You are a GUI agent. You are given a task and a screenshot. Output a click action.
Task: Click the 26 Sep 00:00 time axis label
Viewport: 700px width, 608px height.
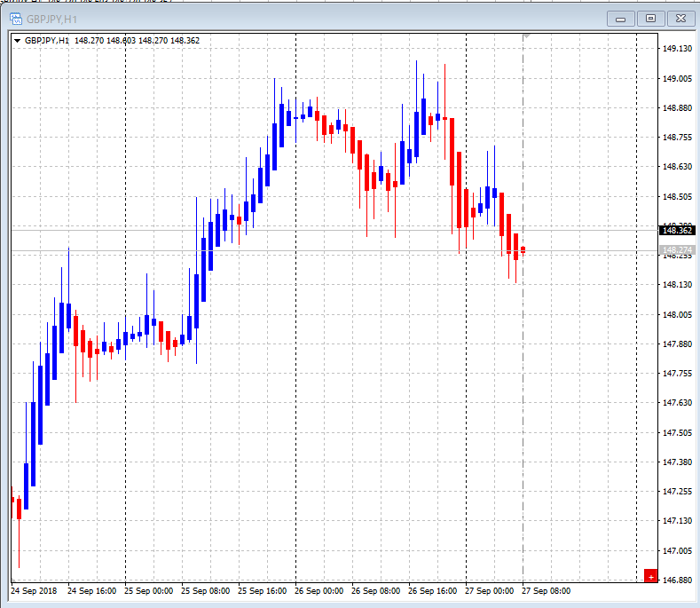[x=319, y=591]
